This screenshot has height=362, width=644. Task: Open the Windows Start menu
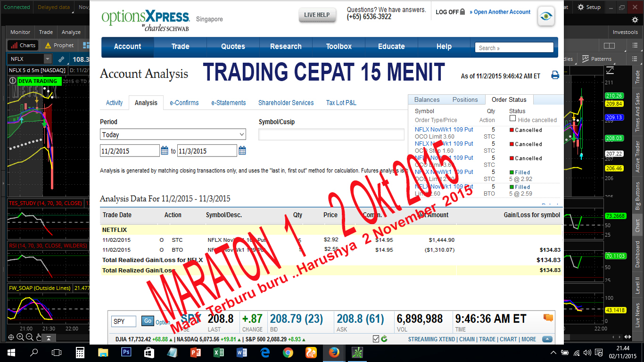(x=11, y=352)
